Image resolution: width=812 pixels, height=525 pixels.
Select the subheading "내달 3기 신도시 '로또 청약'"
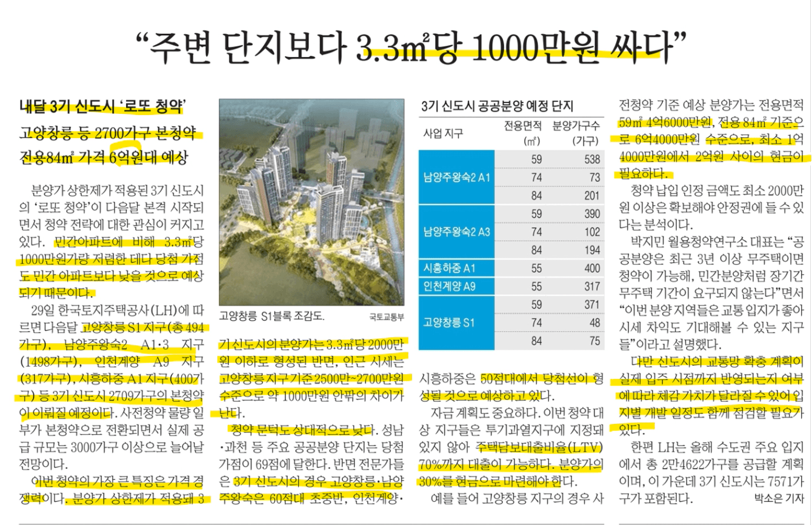[102, 107]
